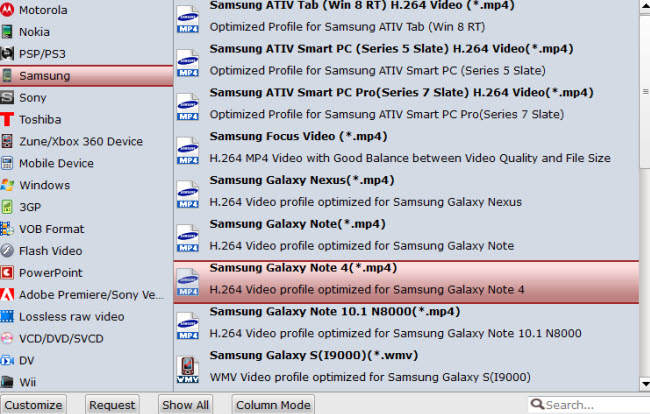Click MP4 icon for Samsung Focus Video
This screenshot has height=414, width=650.
[188, 150]
